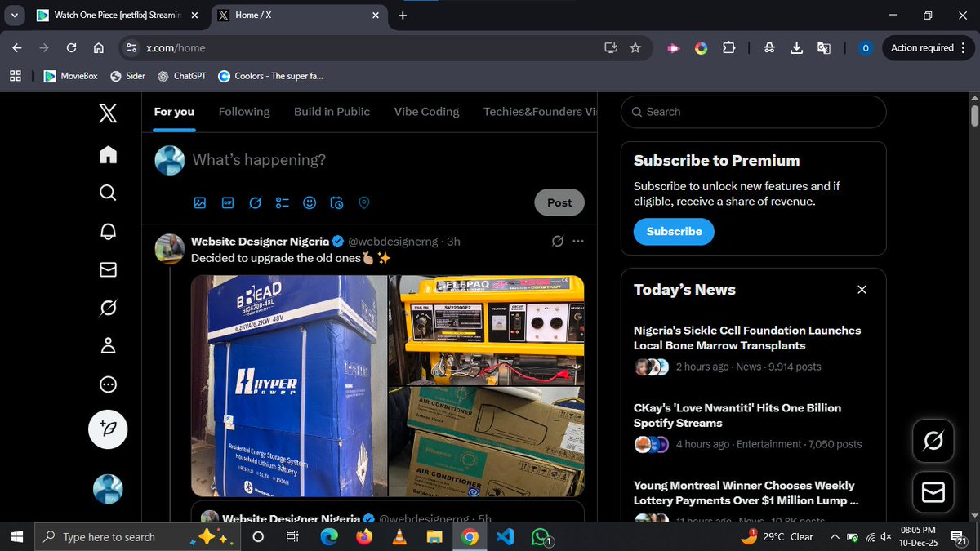Click the Action required profile button
This screenshot has height=551, width=980.
tap(922, 48)
